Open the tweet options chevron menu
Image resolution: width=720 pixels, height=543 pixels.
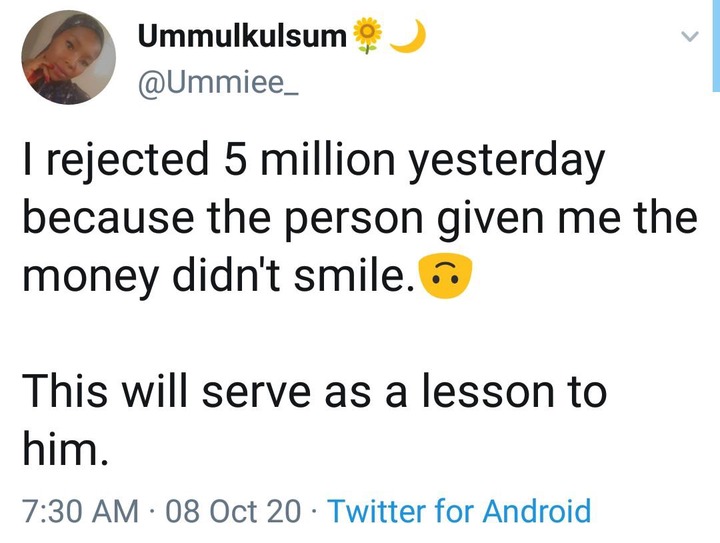click(688, 37)
